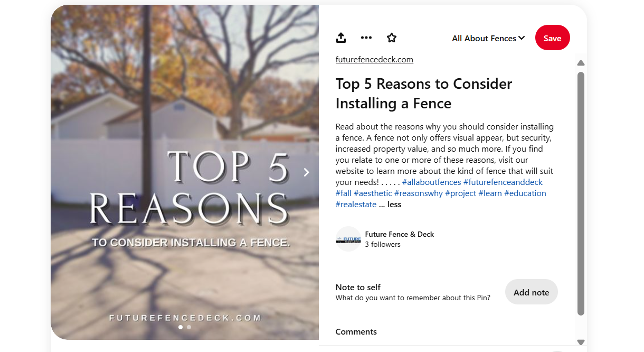Open the three-dot more options menu
This screenshot has width=644, height=352.
pos(366,38)
